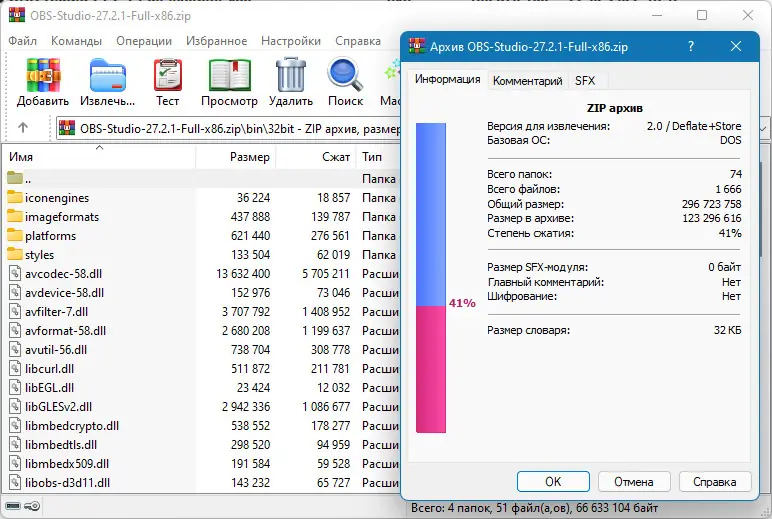Viewport: 772px width, 519px height.
Task: Close the archive info dialog
Action: pos(736,46)
